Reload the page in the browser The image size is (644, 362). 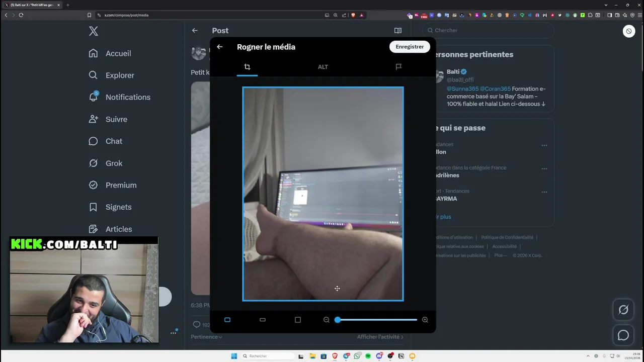21,15
